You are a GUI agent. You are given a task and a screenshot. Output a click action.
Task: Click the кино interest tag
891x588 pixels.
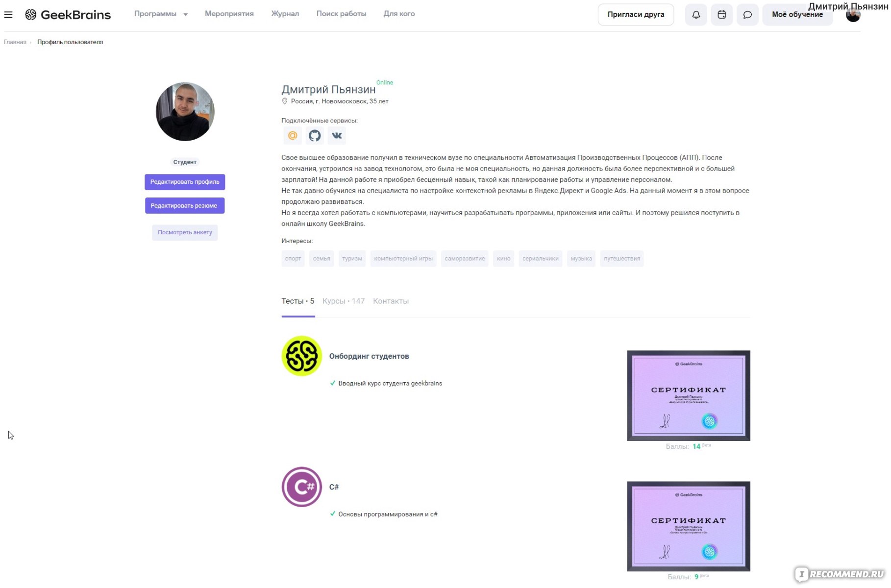503,259
